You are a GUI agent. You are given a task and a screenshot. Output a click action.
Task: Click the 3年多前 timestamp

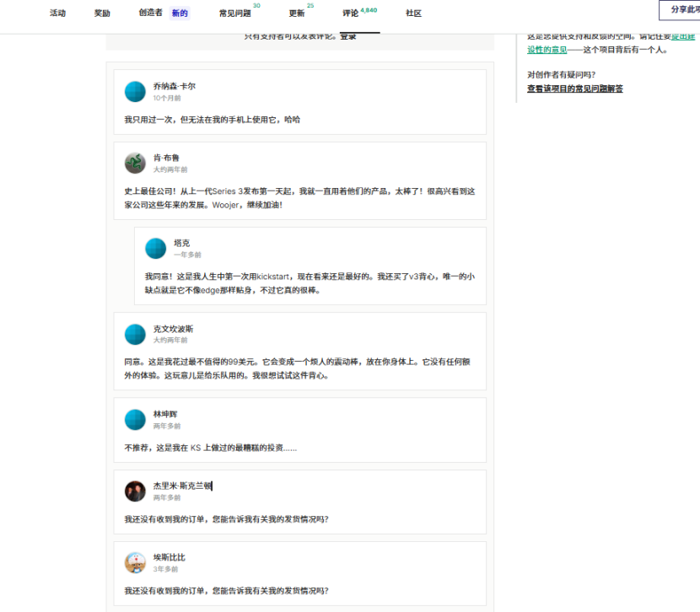point(165,569)
